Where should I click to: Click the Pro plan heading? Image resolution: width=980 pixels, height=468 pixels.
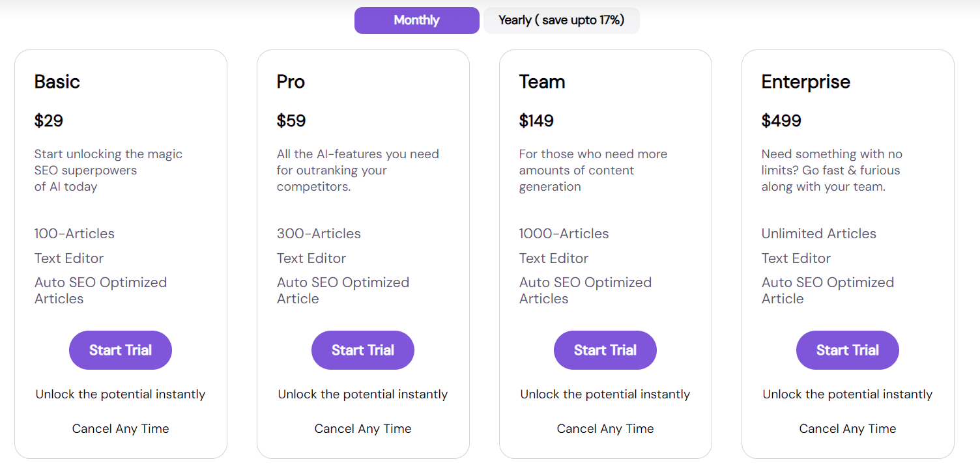click(x=291, y=82)
